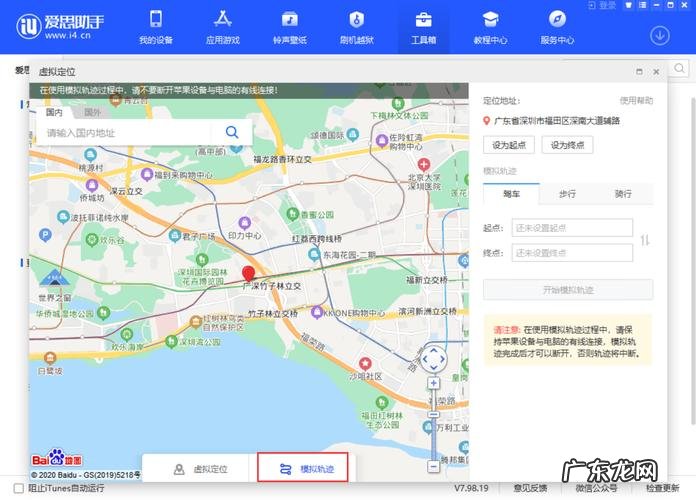Screen dimensions: 696x500
Task: Click the Baidu map logo
Action: [57, 457]
